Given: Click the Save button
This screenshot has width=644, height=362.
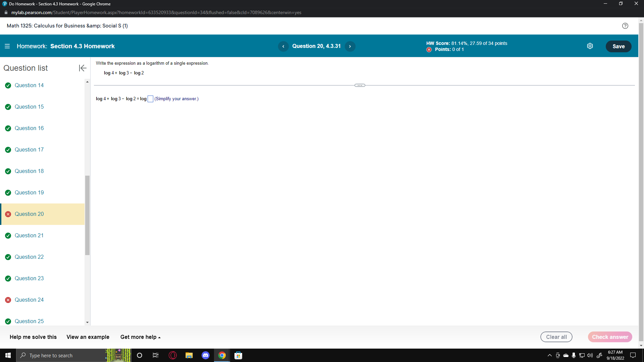Looking at the screenshot, I should (x=618, y=46).
